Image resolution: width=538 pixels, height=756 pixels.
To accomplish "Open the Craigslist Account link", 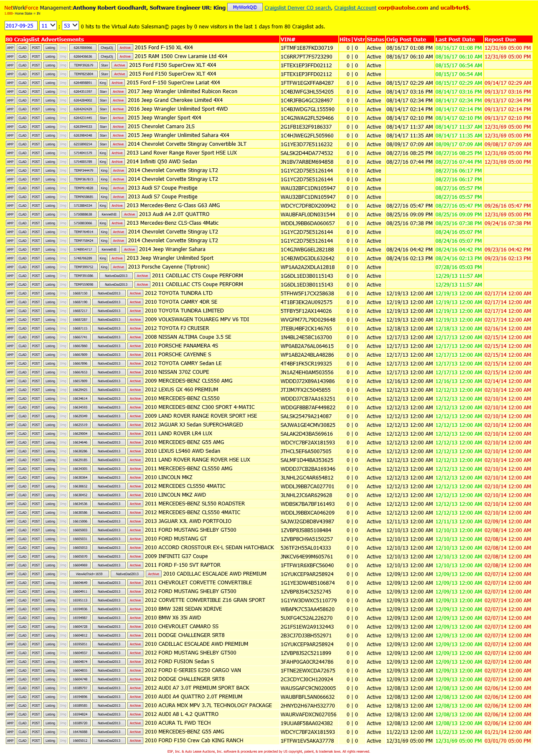I will click(x=355, y=8).
